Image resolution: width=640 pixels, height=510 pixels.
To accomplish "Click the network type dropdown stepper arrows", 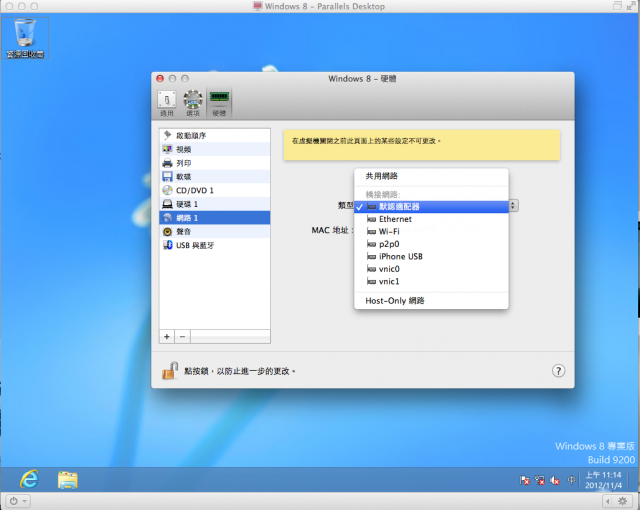I will pyautogui.click(x=513, y=206).
